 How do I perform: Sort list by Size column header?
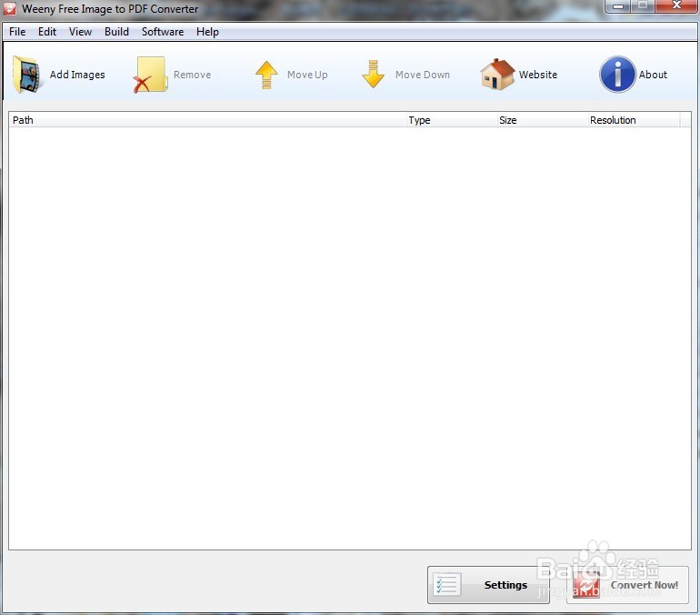[x=543, y=120]
